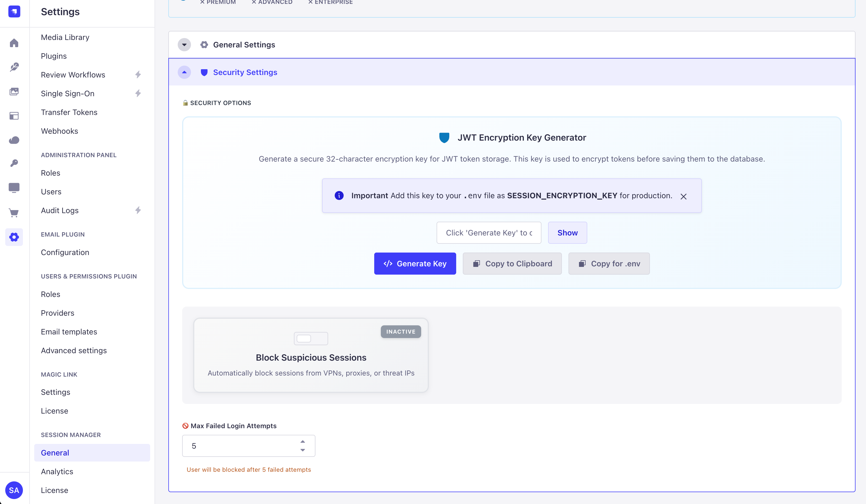This screenshot has height=504, width=866.
Task: Open the monitor icon in sidebar
Action: (x=14, y=188)
